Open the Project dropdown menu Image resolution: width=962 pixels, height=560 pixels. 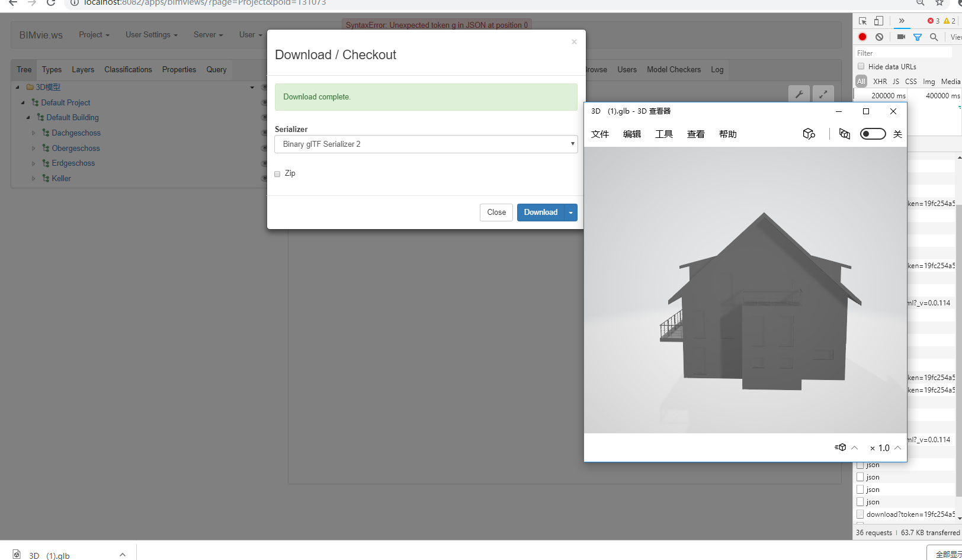[94, 35]
